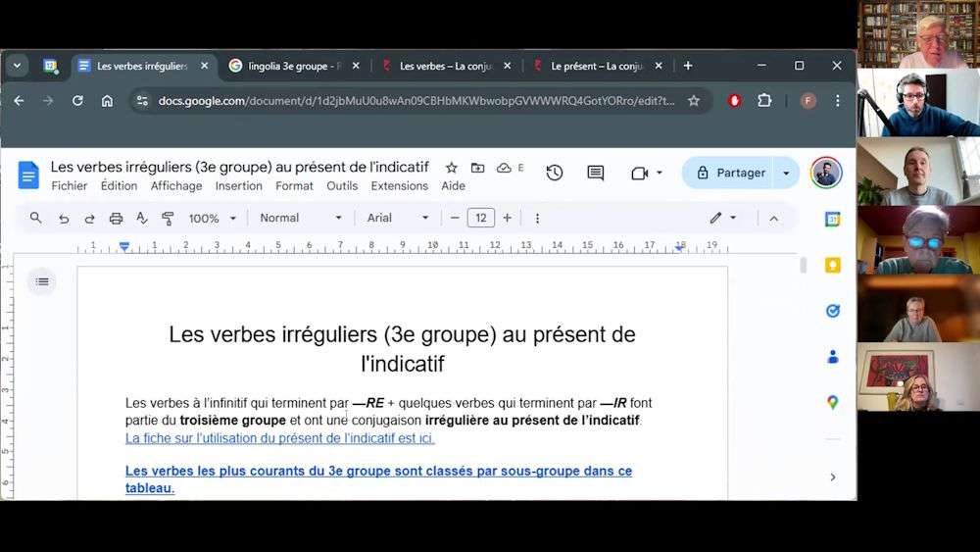Redo action in toolbar

(89, 219)
